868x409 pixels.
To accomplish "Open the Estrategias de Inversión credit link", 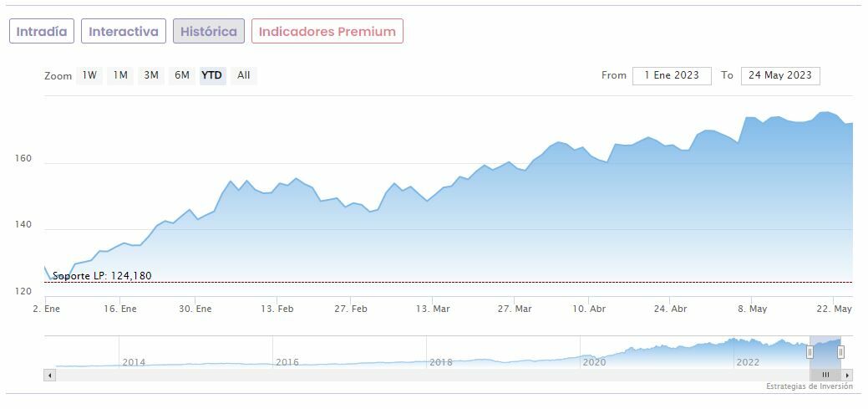I will point(809,386).
